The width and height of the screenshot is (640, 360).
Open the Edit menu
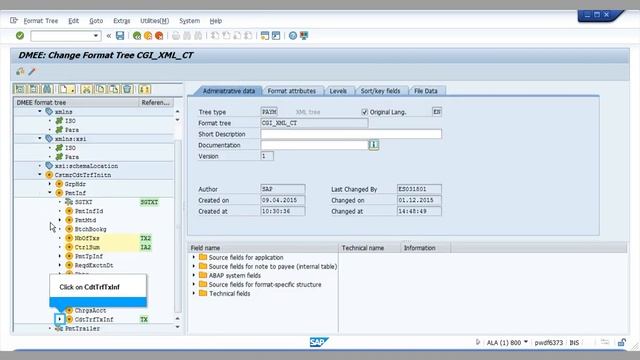pos(73,21)
